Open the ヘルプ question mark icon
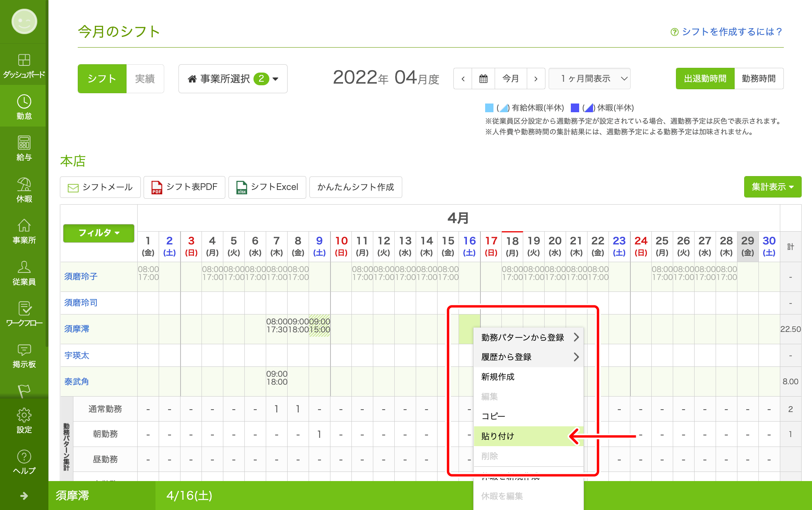Screen dimensions: 812x510 24,462
